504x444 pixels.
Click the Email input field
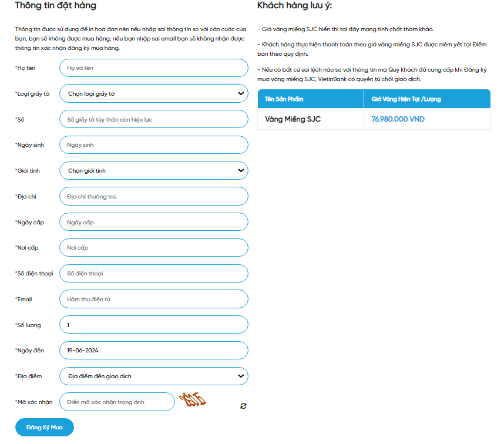[154, 299]
